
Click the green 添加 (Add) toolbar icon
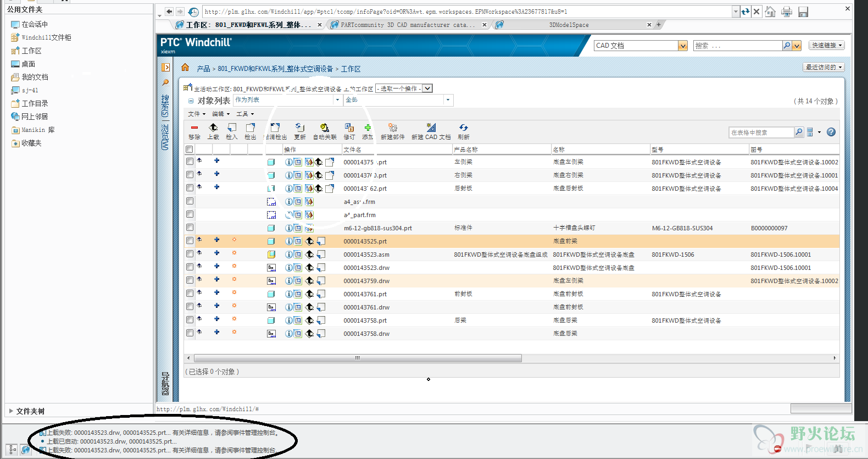368,128
